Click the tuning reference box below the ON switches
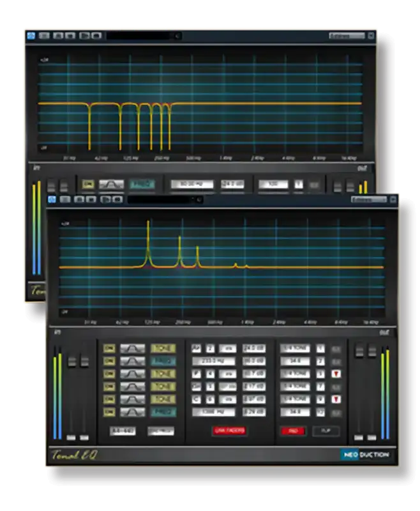 [123, 431]
